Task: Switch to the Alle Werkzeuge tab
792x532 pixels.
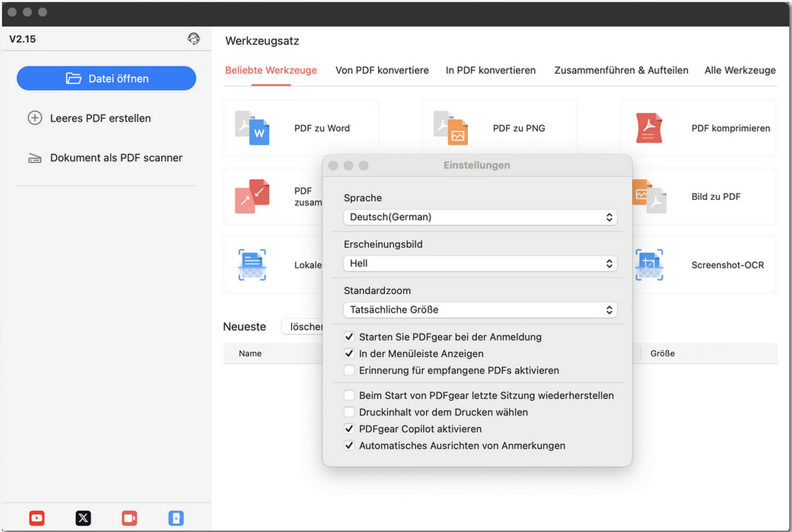Action: 739,70
